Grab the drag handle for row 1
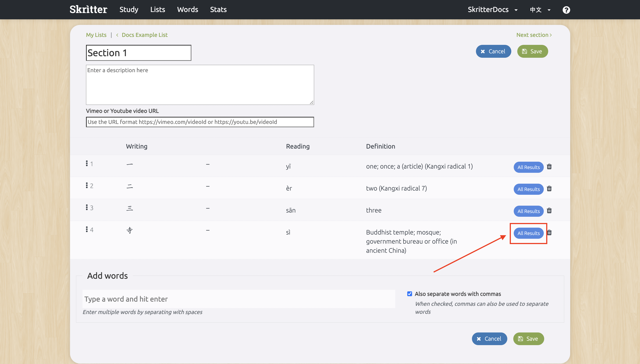 point(86,163)
